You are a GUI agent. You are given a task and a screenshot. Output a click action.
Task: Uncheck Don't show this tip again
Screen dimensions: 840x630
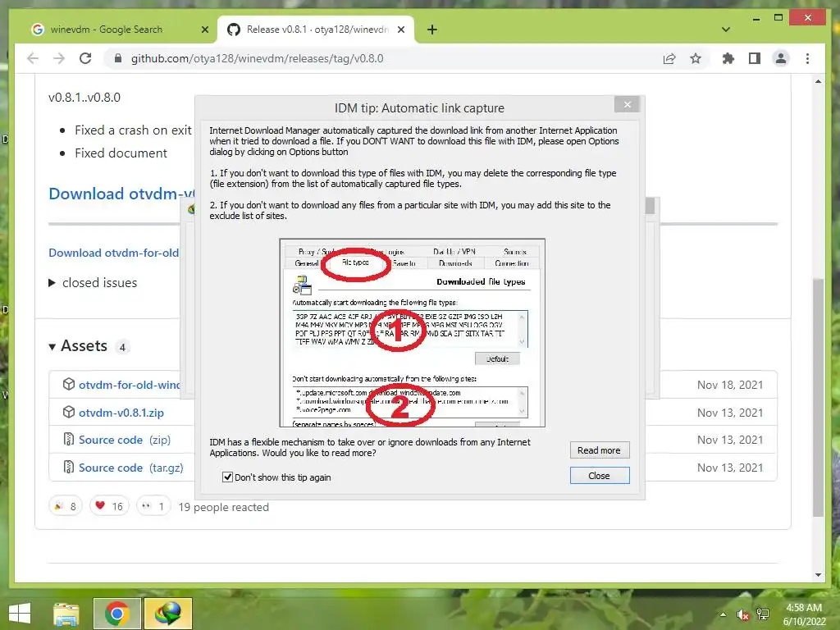(228, 477)
